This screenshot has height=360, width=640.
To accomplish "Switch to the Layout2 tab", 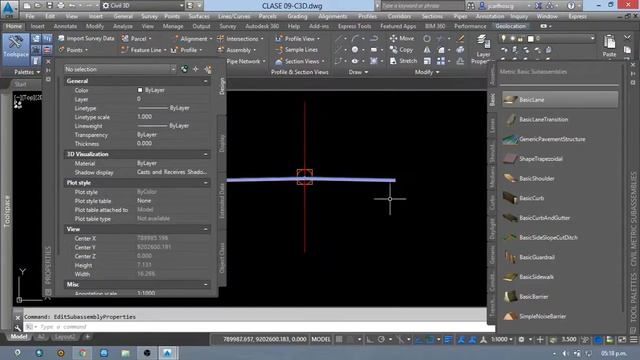I will (64, 337).
